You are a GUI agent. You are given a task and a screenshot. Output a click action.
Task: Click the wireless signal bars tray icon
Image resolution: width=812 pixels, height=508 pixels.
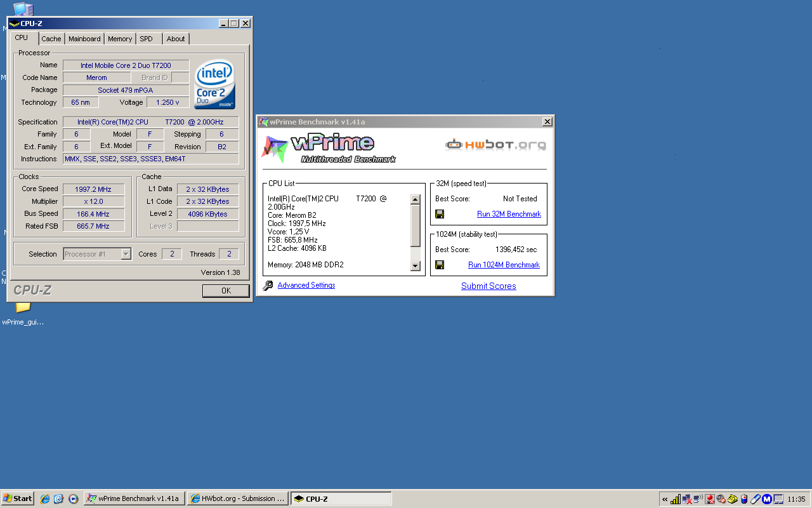coord(676,499)
